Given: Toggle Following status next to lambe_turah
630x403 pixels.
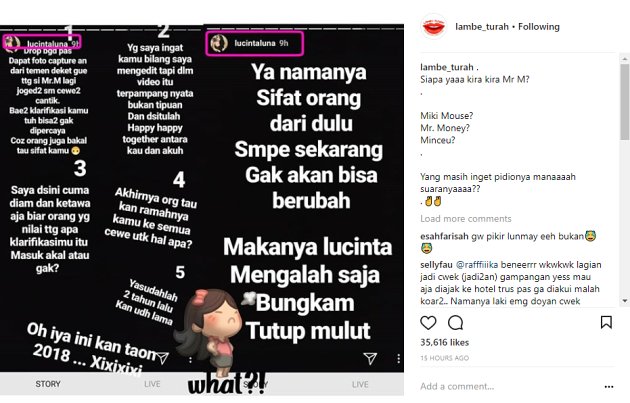Looking at the screenshot, I should 538,27.
